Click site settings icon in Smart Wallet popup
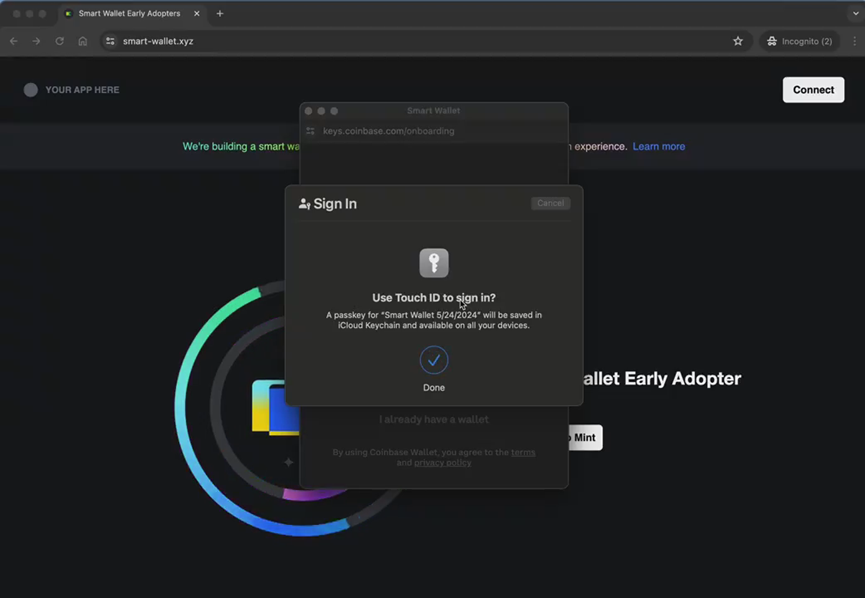The height and width of the screenshot is (598, 865). [x=311, y=131]
